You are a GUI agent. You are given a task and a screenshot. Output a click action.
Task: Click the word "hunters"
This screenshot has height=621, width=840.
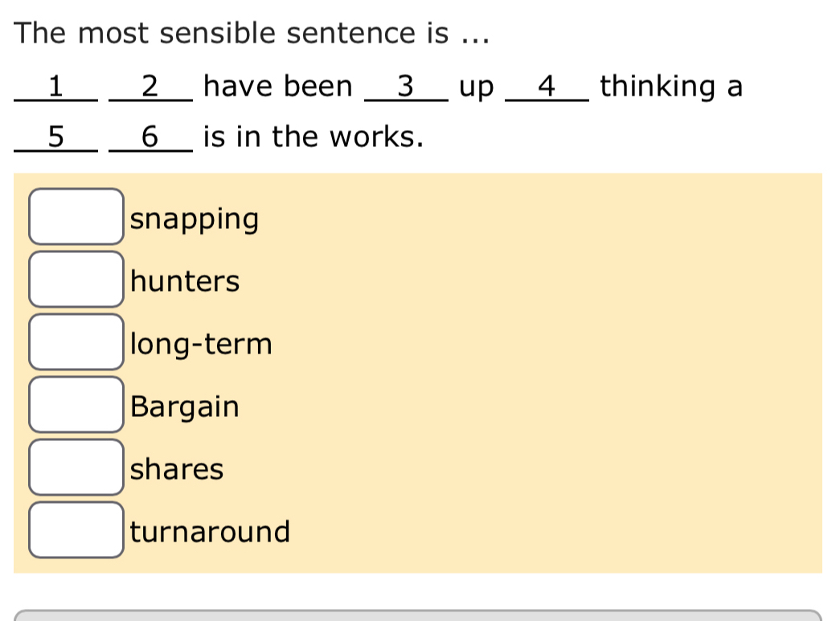[x=185, y=281]
